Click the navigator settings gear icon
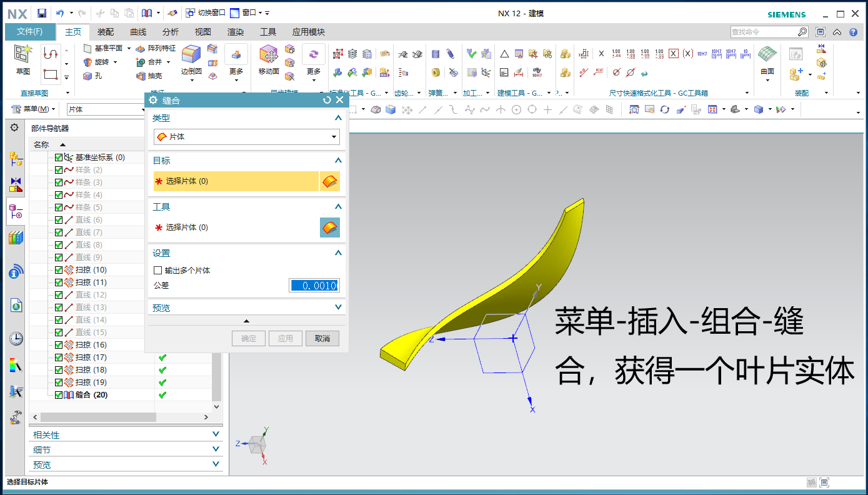868x495 pixels. click(x=14, y=127)
